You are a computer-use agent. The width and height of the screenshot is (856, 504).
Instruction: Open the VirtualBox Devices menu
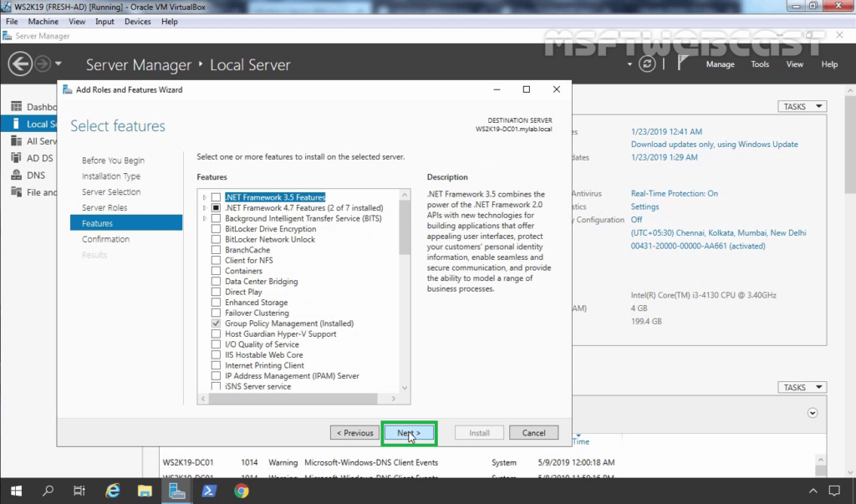pyautogui.click(x=138, y=21)
